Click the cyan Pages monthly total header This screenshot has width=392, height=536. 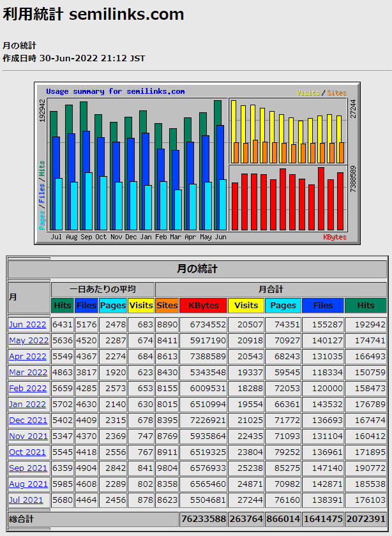pyautogui.click(x=283, y=306)
